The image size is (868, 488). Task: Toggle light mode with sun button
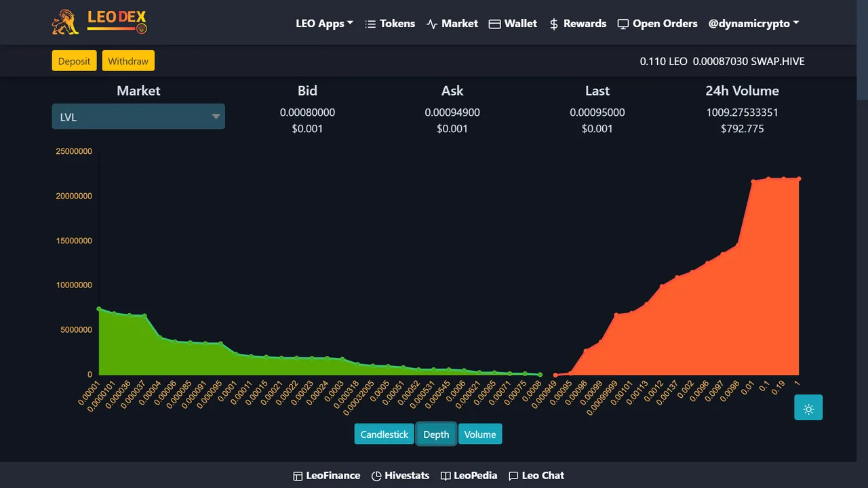808,407
